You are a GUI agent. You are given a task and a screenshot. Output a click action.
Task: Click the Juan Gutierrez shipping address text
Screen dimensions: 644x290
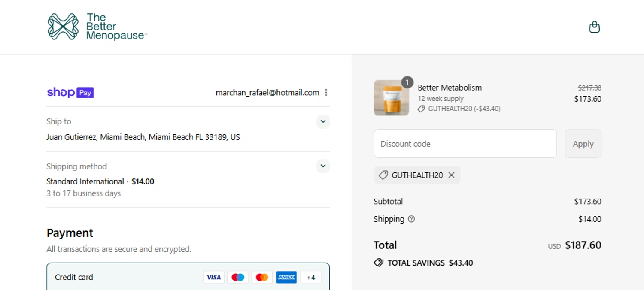pyautogui.click(x=143, y=137)
